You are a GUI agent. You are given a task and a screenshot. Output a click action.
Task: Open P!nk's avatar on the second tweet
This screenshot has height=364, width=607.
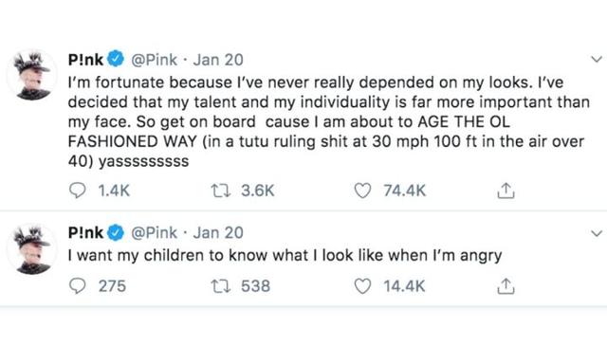32,249
